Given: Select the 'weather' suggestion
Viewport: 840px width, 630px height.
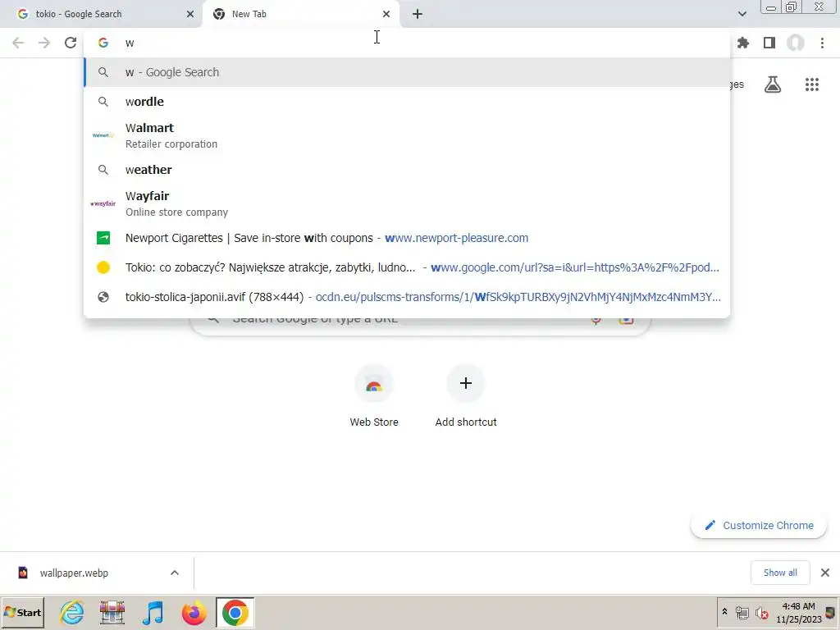Looking at the screenshot, I should coord(407,170).
